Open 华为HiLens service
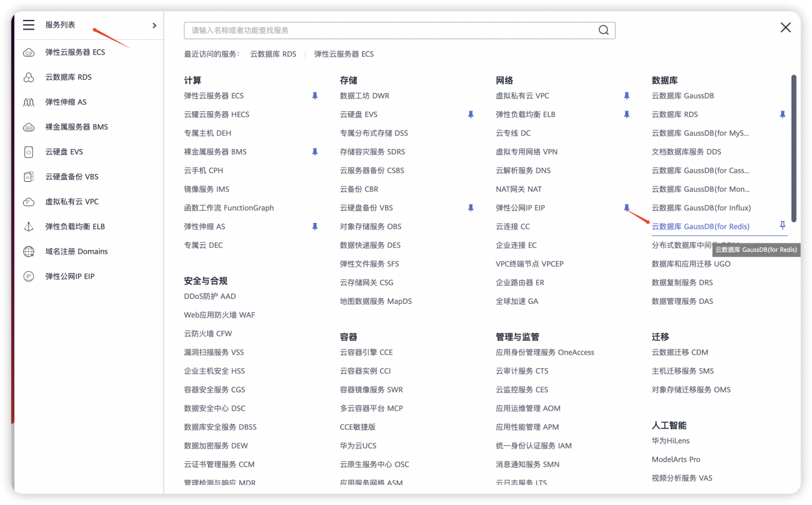The image size is (812, 505). (x=670, y=441)
